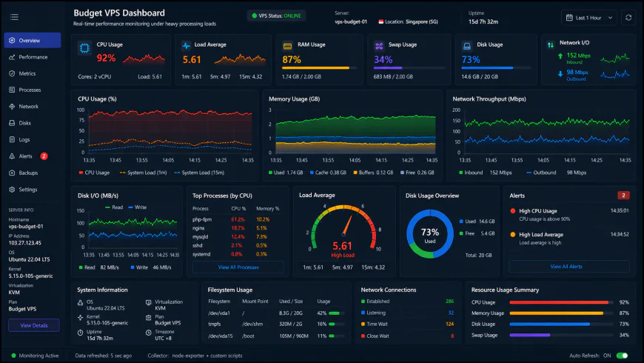Click View All Alerts
This screenshot has height=363, width=644.
tap(568, 267)
